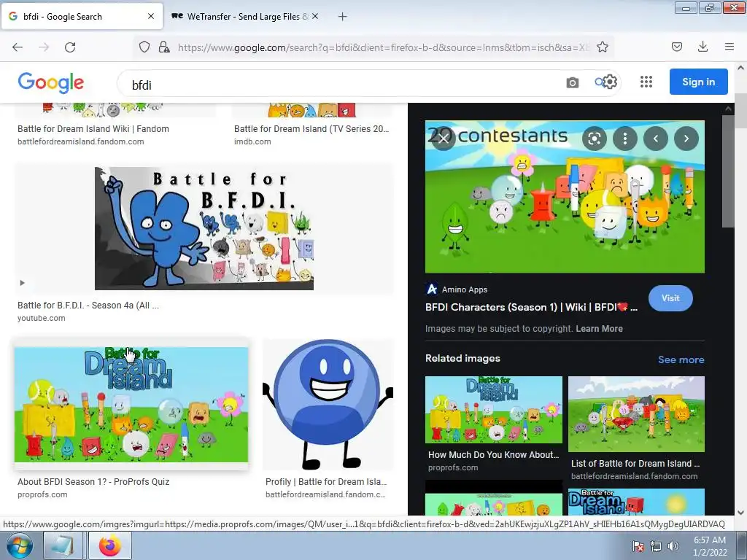Open the Firefox hamburger menu

(729, 47)
